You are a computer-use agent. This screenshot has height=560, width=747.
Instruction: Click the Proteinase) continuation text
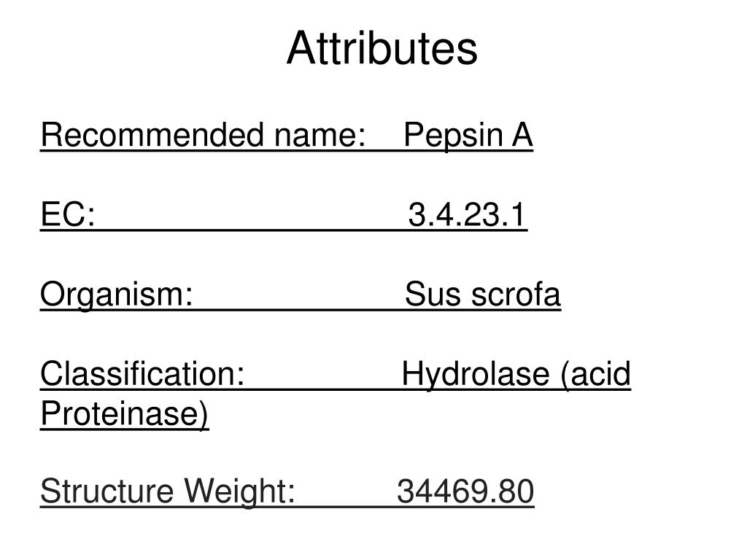click(x=124, y=414)
